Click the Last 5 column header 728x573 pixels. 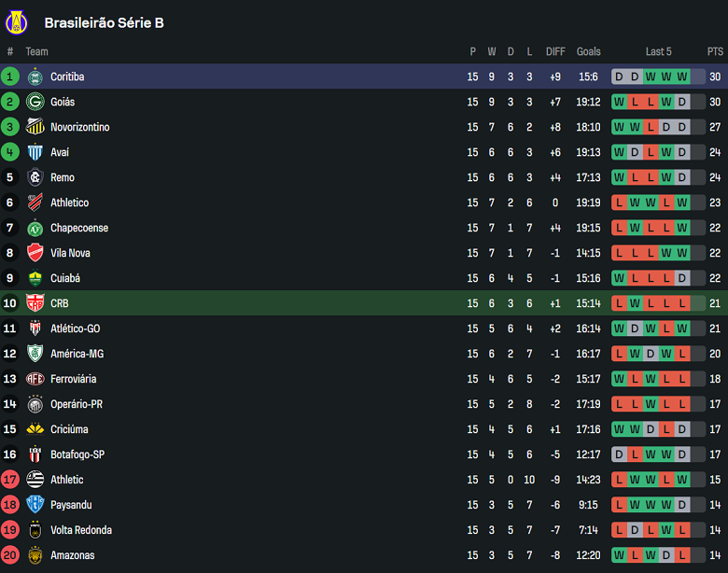coord(658,51)
